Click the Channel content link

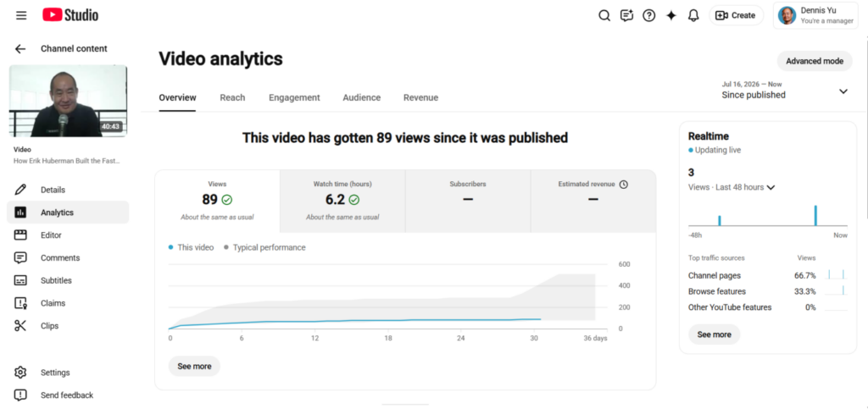(75, 48)
